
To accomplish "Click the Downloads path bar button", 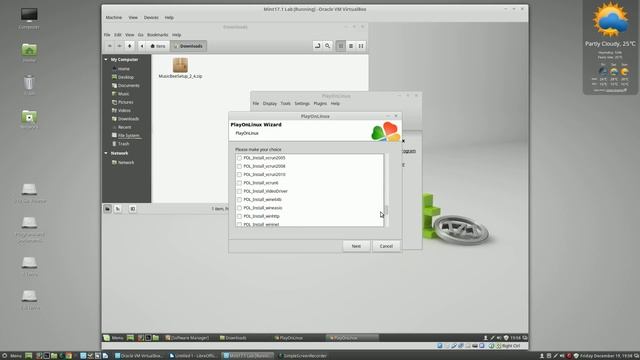I will pyautogui.click(x=189, y=46).
